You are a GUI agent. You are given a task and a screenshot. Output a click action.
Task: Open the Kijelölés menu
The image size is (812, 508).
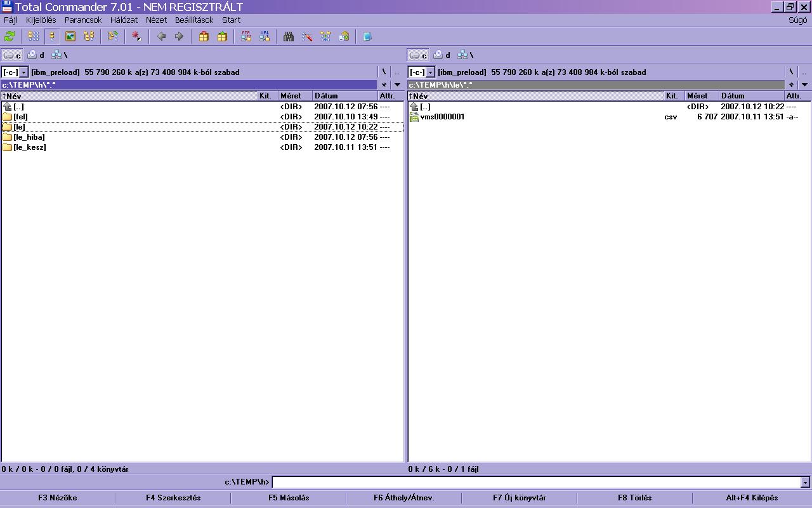coord(41,20)
